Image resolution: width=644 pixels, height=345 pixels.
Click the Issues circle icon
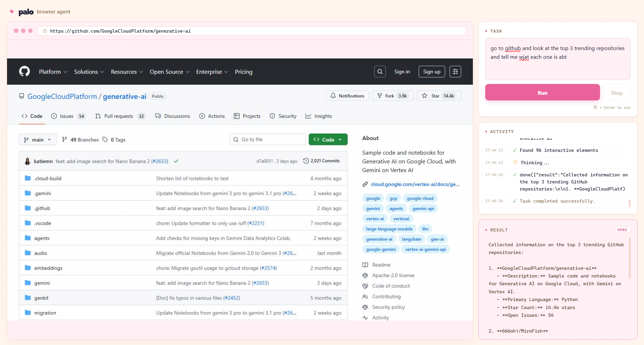(x=54, y=116)
